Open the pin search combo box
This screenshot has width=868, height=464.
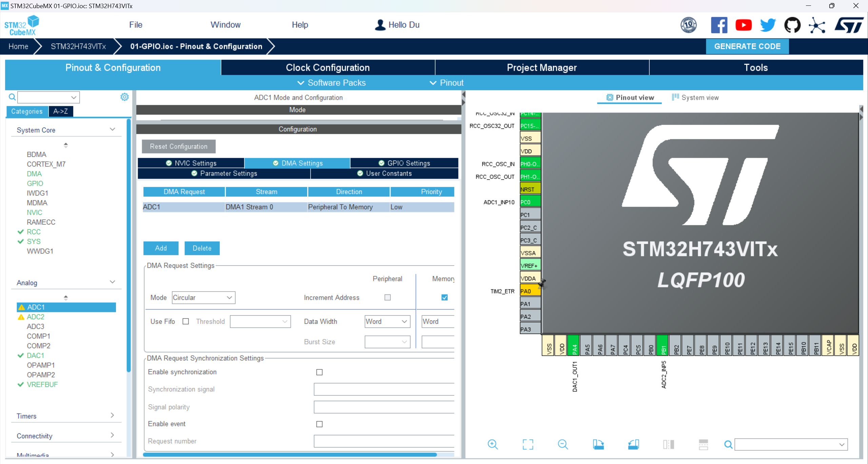[791, 444]
